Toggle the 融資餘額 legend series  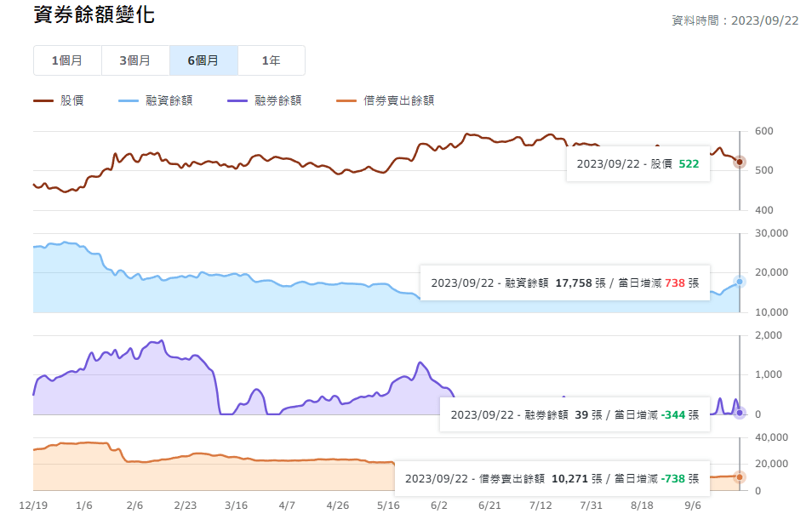coord(156,100)
